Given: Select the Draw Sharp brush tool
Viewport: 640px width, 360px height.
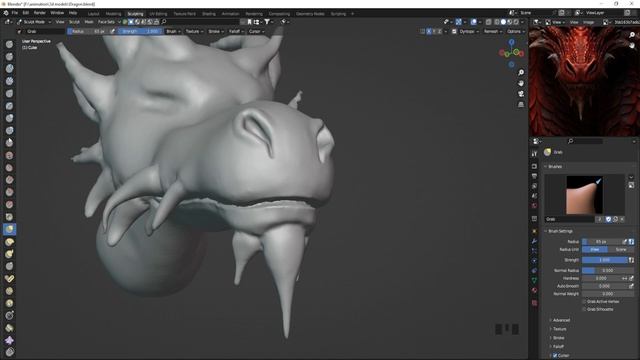Looking at the screenshot, I should (x=9, y=56).
